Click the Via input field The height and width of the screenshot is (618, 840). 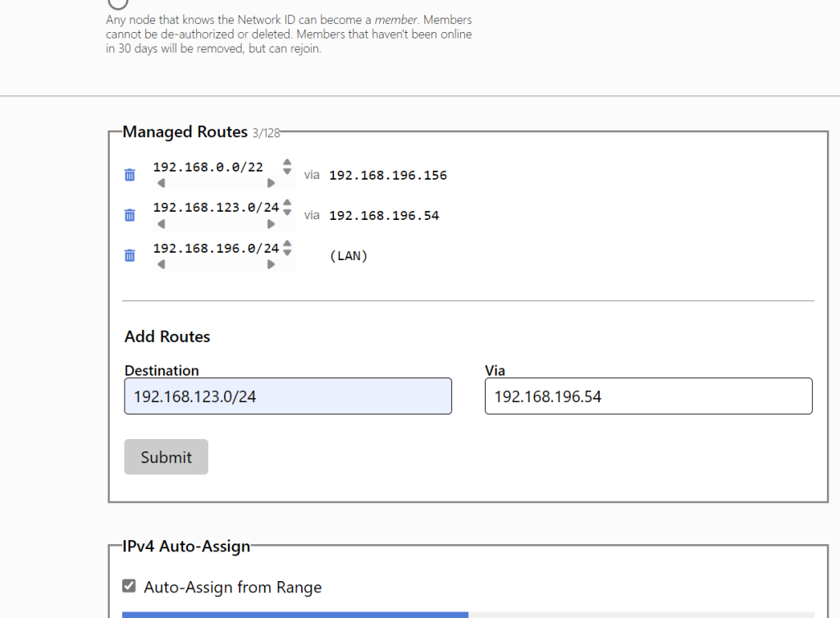point(648,396)
